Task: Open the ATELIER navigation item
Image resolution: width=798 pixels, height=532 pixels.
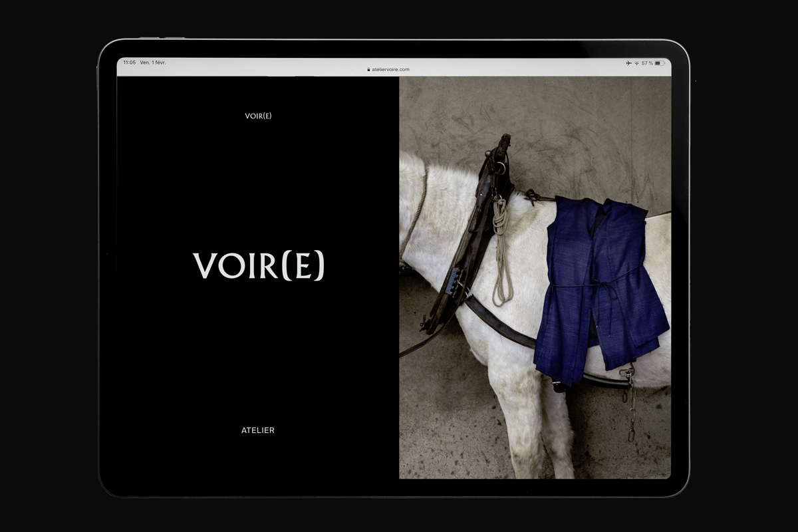Action: (x=259, y=430)
